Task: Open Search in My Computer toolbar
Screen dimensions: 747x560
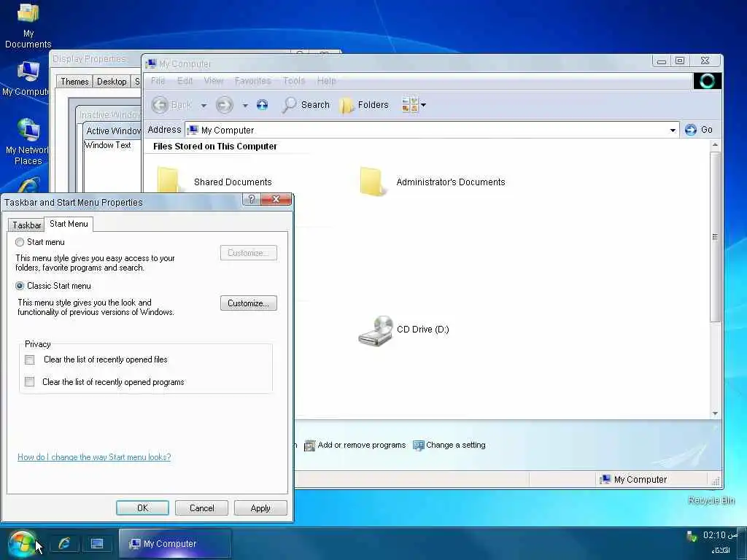Action: (x=306, y=105)
